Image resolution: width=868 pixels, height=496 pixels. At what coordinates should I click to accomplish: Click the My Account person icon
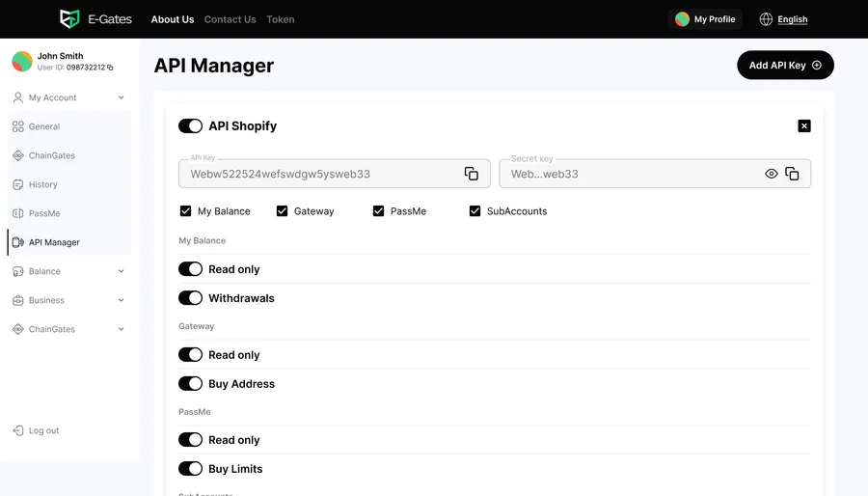(17, 97)
